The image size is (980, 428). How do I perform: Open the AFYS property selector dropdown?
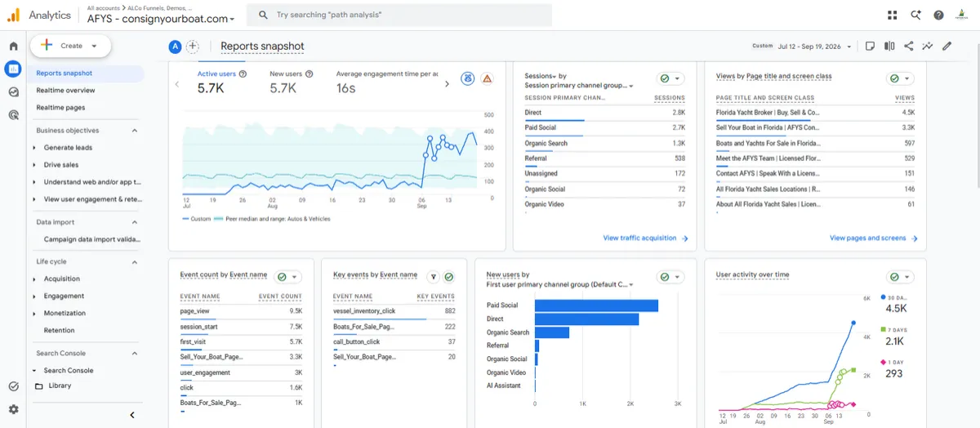pos(161,18)
